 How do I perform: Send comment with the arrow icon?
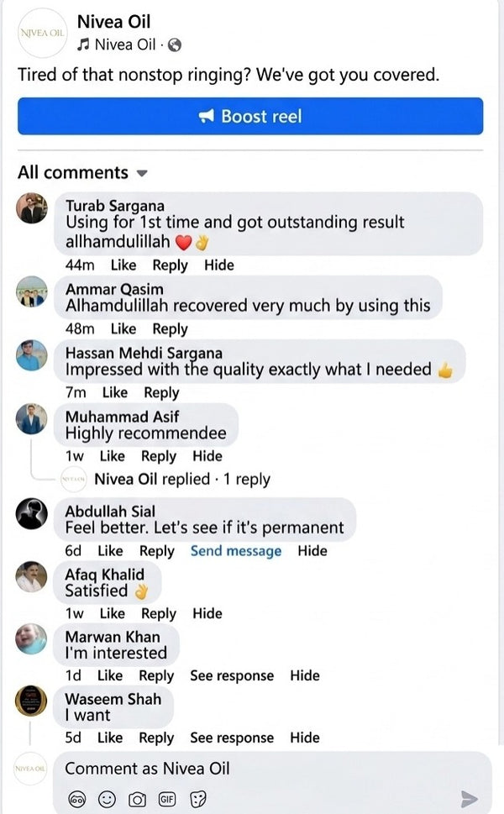(470, 799)
